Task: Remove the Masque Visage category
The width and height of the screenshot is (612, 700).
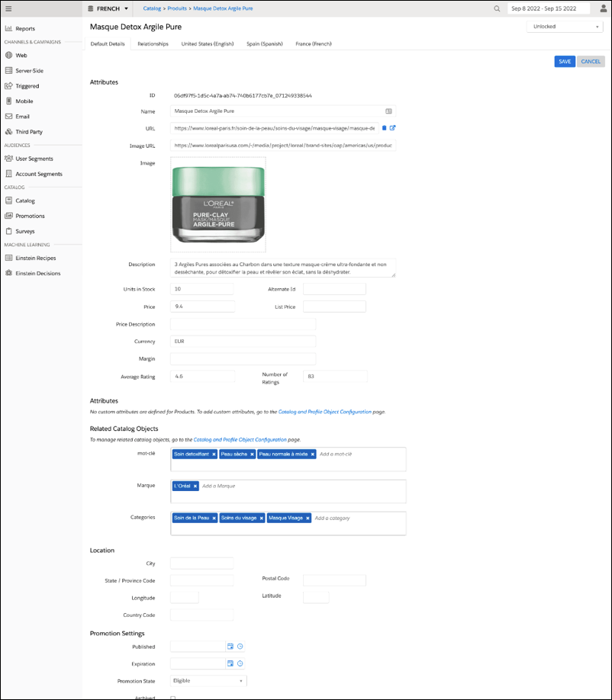Action: click(x=308, y=519)
